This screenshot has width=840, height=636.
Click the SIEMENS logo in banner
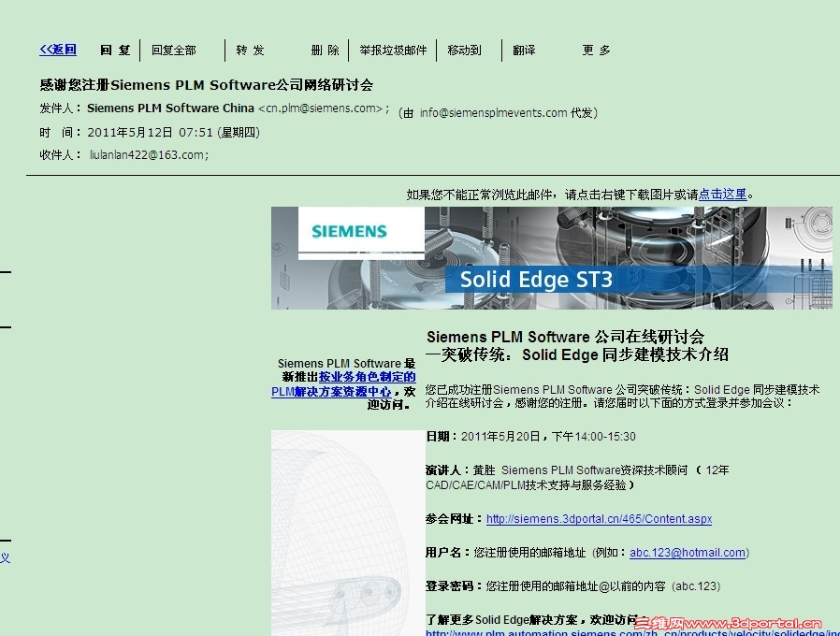tap(349, 231)
